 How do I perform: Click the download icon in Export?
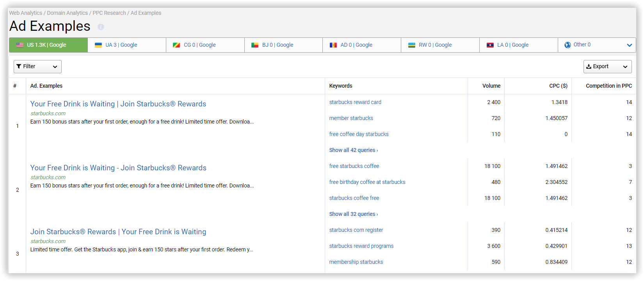(589, 67)
